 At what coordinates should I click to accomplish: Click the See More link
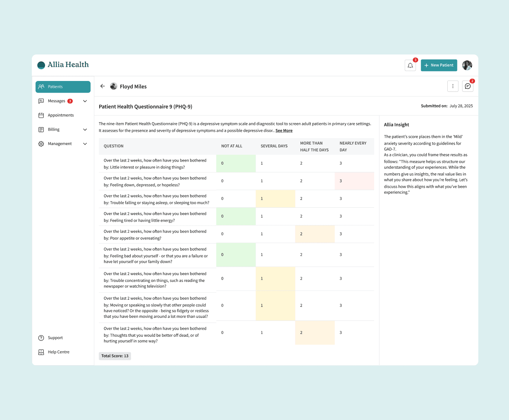pyautogui.click(x=284, y=131)
